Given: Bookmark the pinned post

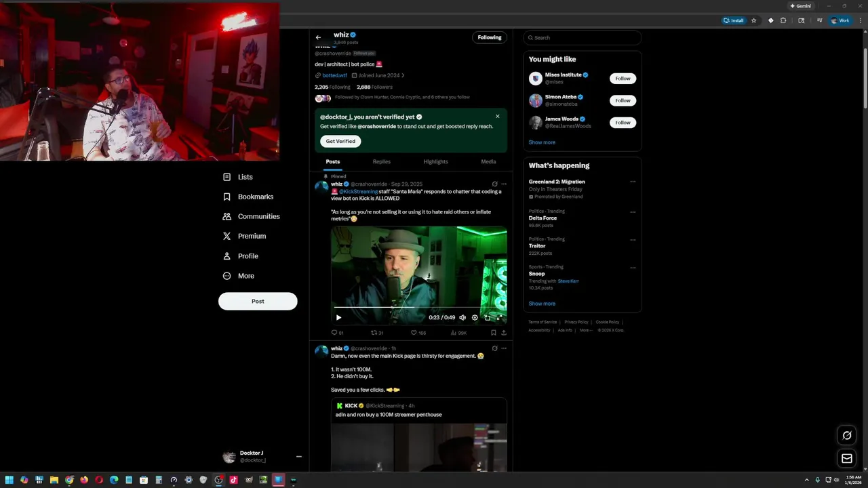Looking at the screenshot, I should (493, 333).
